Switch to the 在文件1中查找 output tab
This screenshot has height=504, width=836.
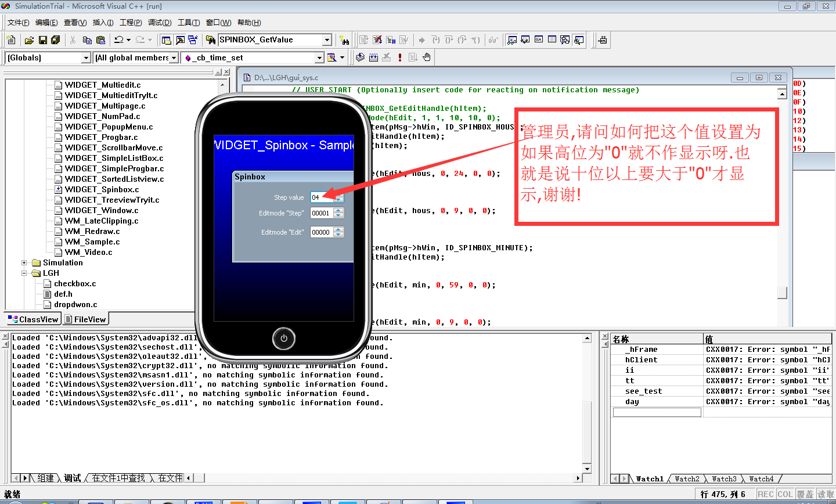point(118,478)
